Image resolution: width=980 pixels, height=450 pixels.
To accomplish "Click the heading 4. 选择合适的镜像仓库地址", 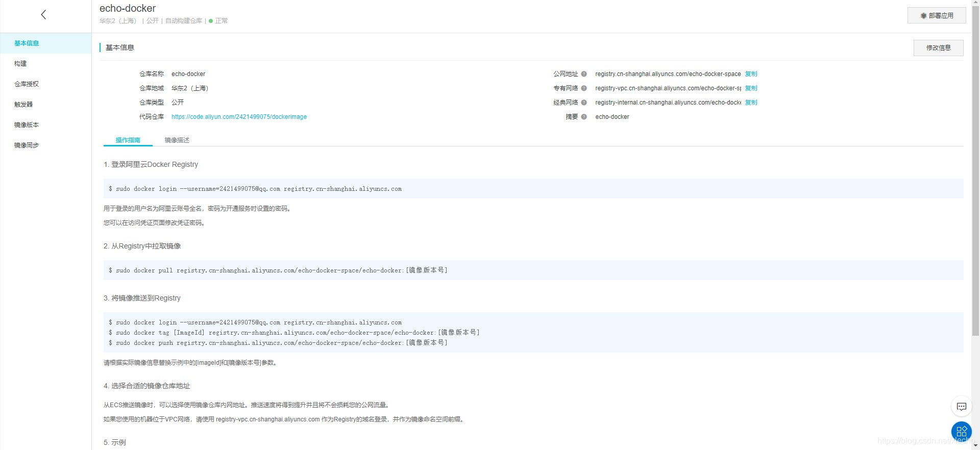I will click(146, 386).
